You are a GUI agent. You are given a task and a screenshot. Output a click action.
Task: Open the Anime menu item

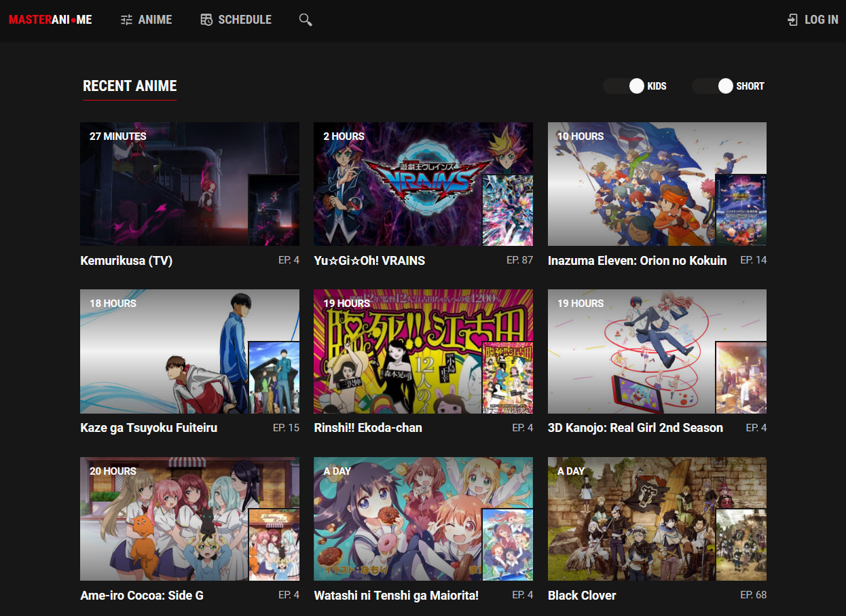pyautogui.click(x=147, y=20)
